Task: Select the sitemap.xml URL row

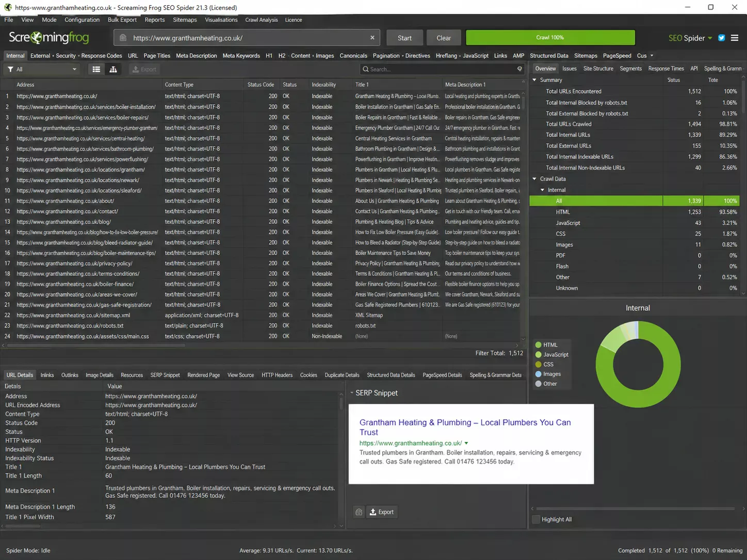Action: [263, 315]
